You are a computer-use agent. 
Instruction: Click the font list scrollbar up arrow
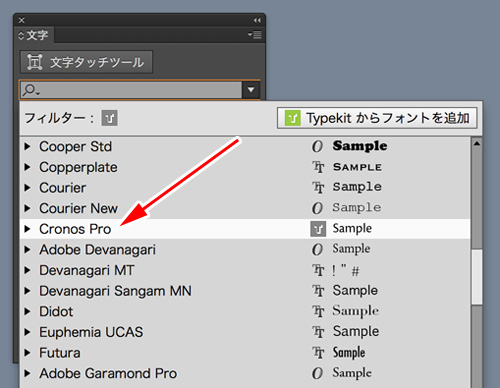pyautogui.click(x=477, y=144)
